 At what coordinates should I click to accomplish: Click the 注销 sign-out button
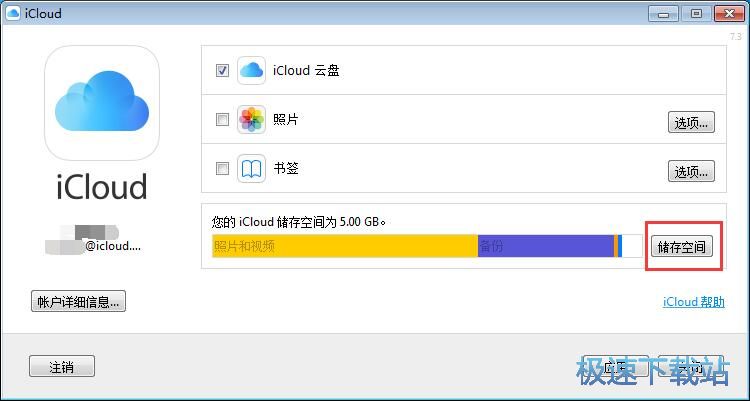[x=62, y=367]
